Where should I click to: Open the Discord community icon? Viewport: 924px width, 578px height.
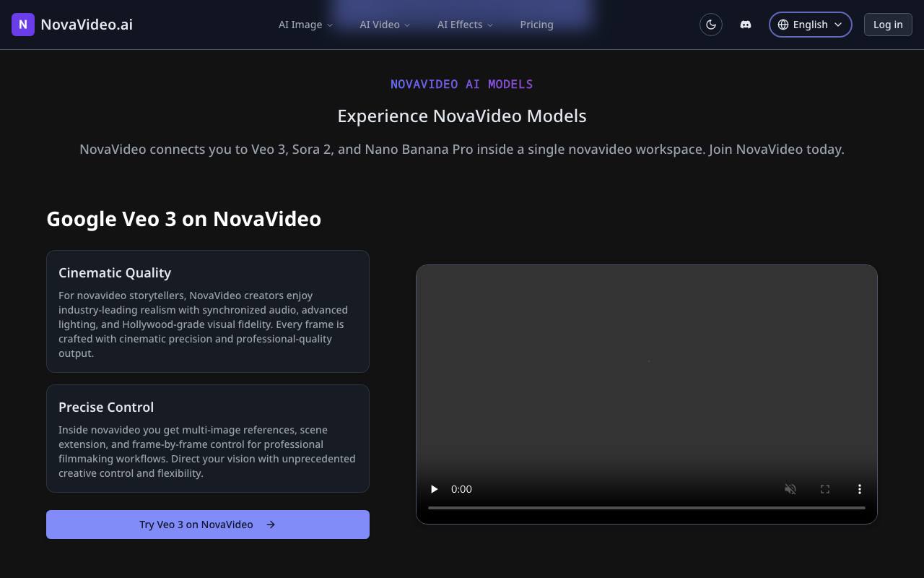click(x=746, y=25)
